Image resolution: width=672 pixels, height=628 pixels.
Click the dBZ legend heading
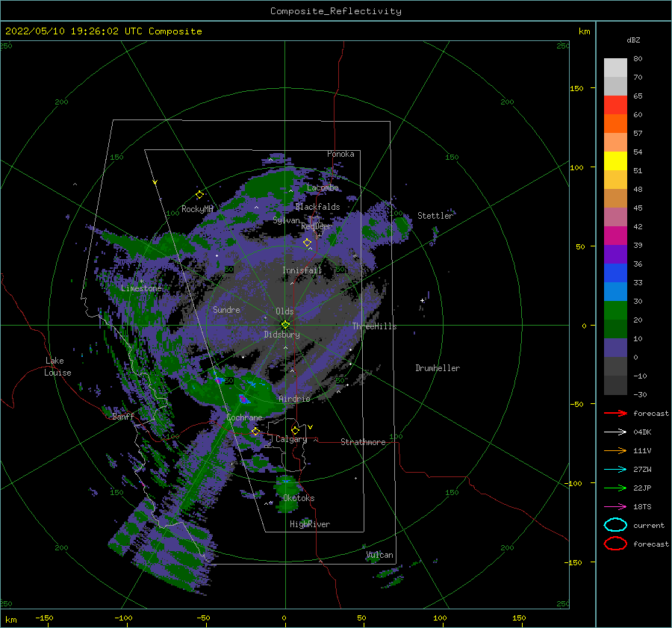[x=633, y=40]
